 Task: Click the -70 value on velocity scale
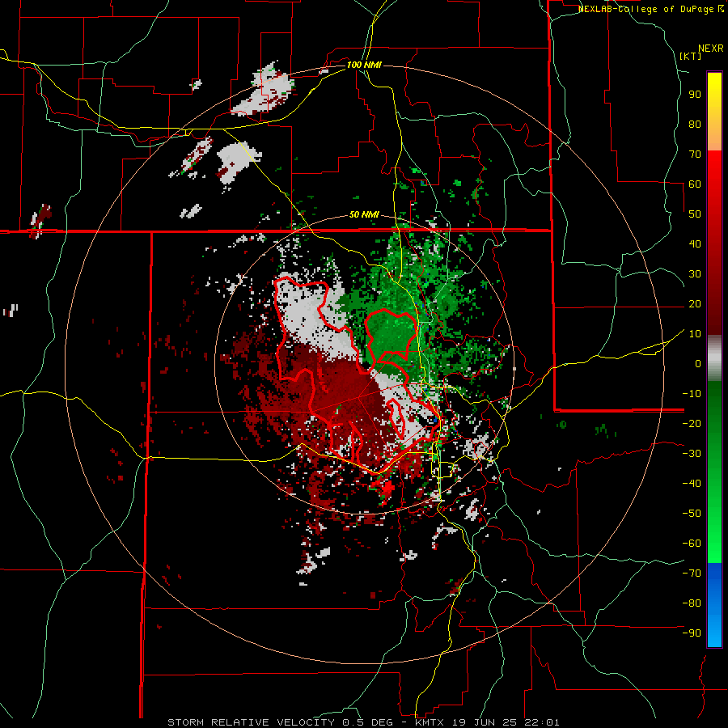click(692, 574)
